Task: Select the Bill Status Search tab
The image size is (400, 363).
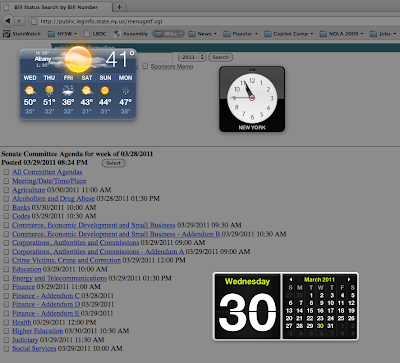Action: (x=57, y=7)
